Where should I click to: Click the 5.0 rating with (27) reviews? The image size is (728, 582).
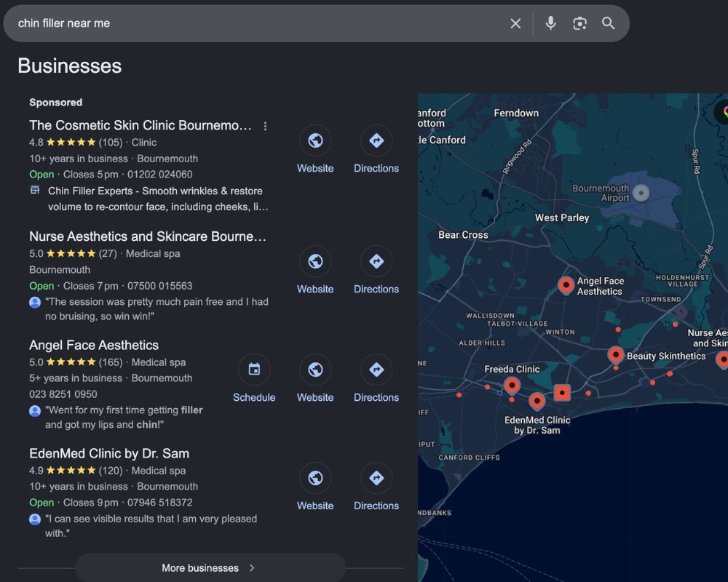73,254
